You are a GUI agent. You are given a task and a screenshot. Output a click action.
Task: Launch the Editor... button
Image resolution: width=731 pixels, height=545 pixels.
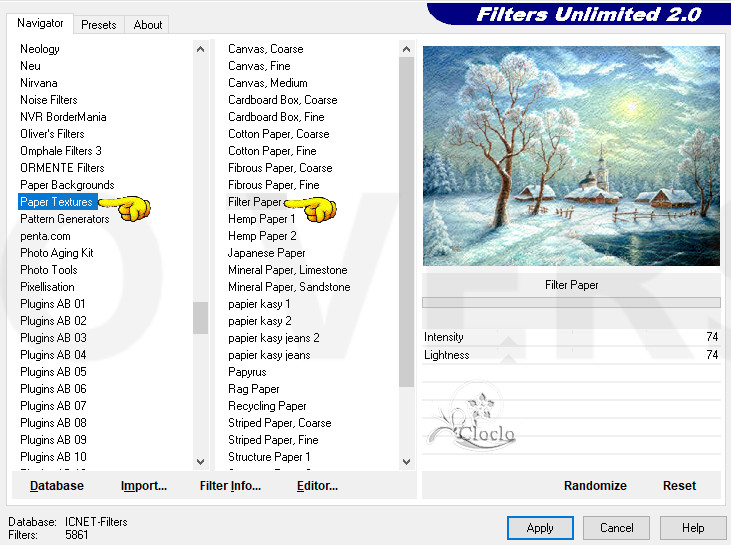[317, 486]
